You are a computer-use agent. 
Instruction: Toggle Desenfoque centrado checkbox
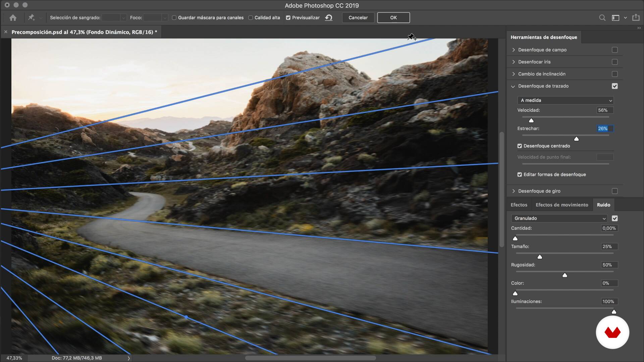pos(520,146)
